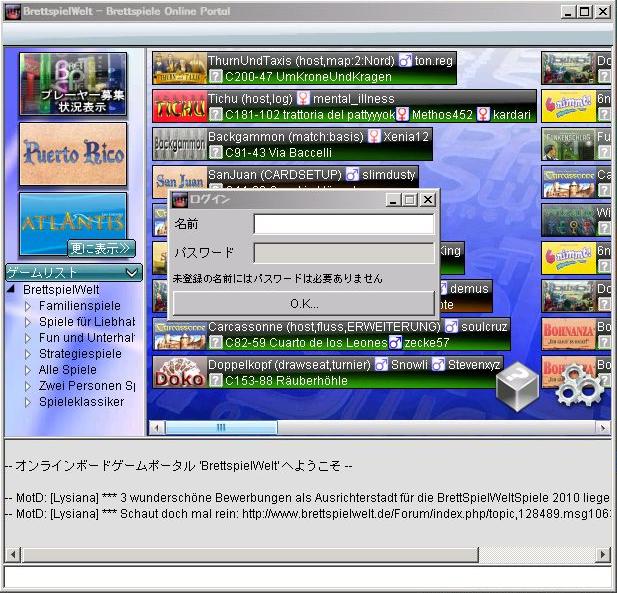Click male icon before Stevenxyz
The image size is (617, 593).
(x=438, y=365)
